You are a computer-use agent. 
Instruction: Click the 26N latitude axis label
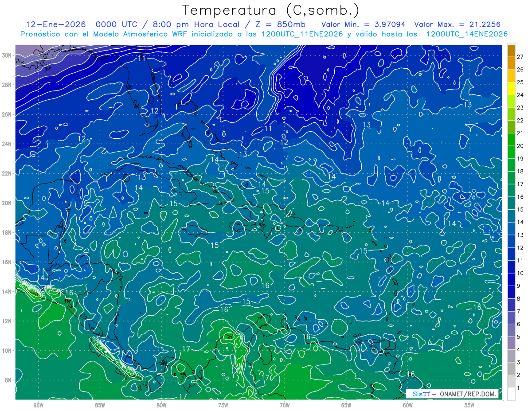[8, 114]
